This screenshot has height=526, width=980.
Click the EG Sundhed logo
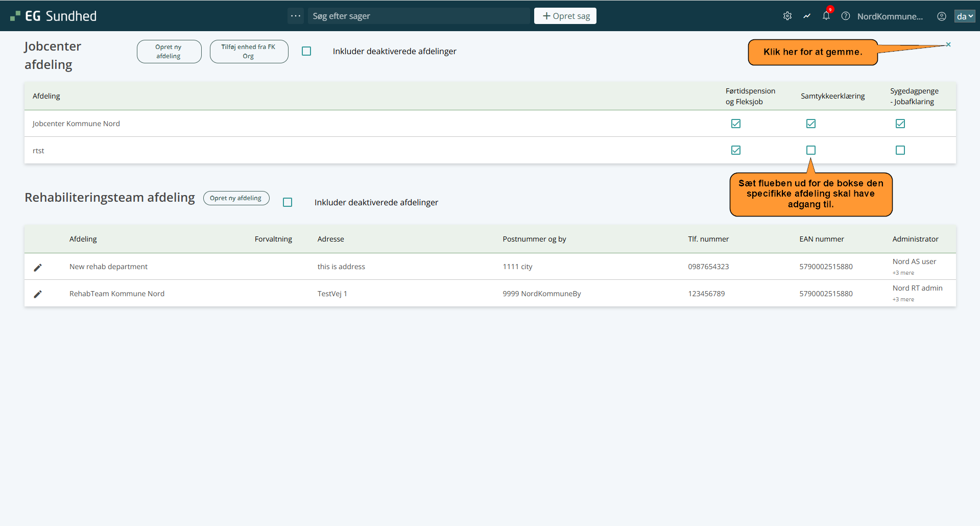pos(54,16)
